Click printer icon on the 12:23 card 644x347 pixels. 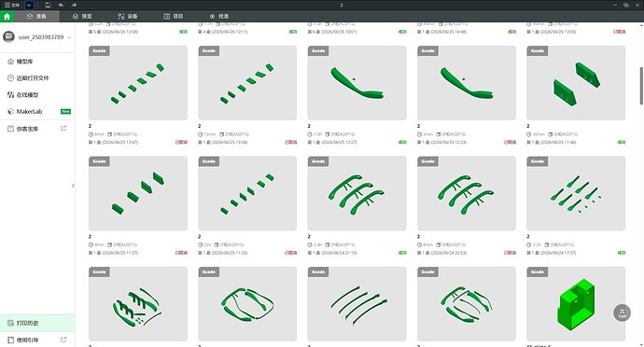pyautogui.click(x=438, y=134)
